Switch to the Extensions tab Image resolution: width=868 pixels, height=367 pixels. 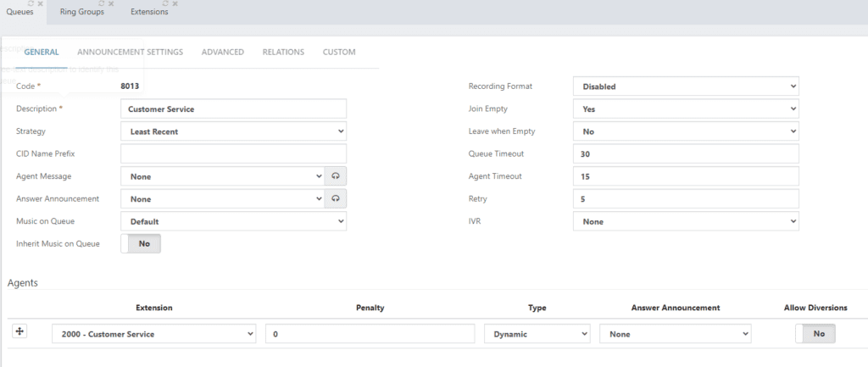(149, 12)
